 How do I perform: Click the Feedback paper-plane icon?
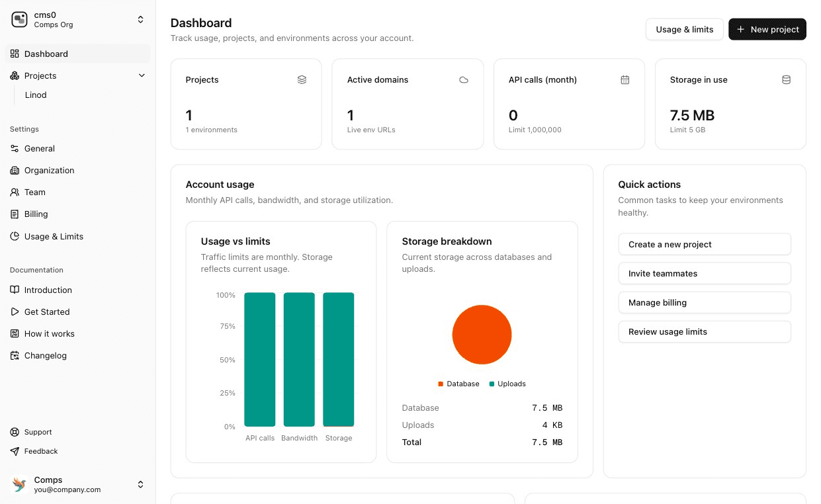[14, 451]
